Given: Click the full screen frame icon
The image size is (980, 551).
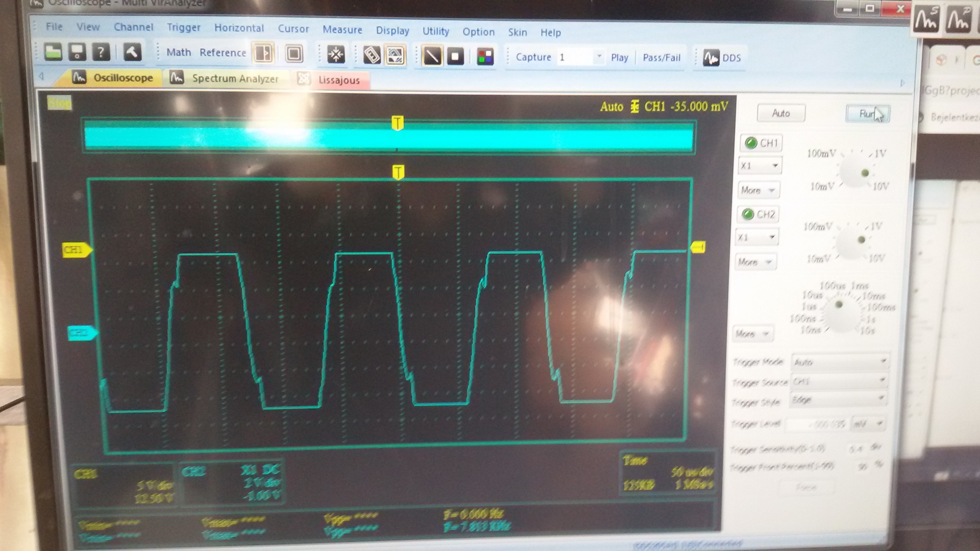Looking at the screenshot, I should 294,54.
